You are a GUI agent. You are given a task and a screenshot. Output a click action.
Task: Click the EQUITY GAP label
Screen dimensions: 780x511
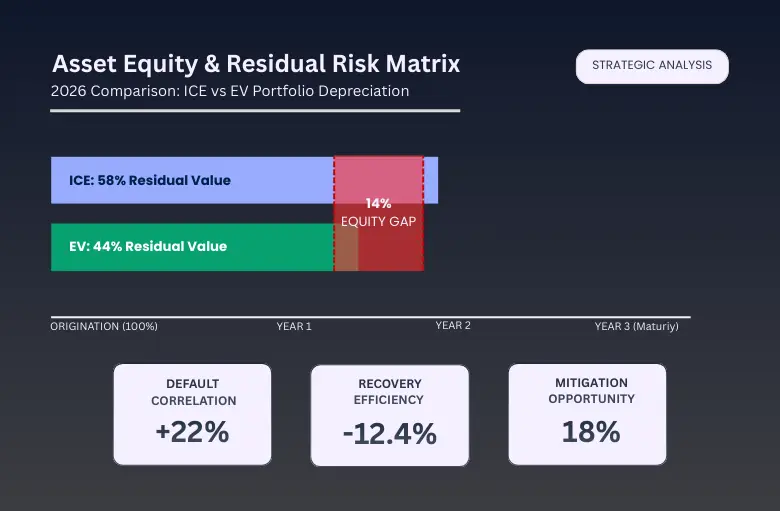(x=378, y=221)
